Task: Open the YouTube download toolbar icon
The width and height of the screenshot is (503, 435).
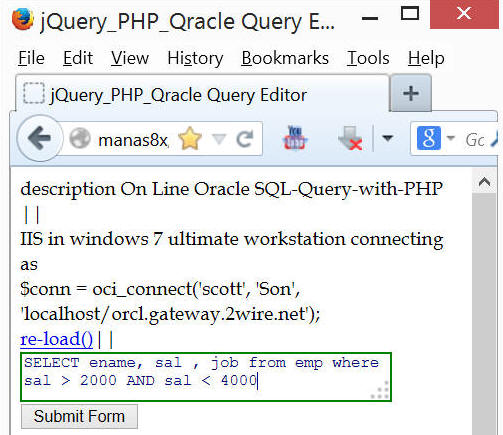Action: click(x=295, y=138)
